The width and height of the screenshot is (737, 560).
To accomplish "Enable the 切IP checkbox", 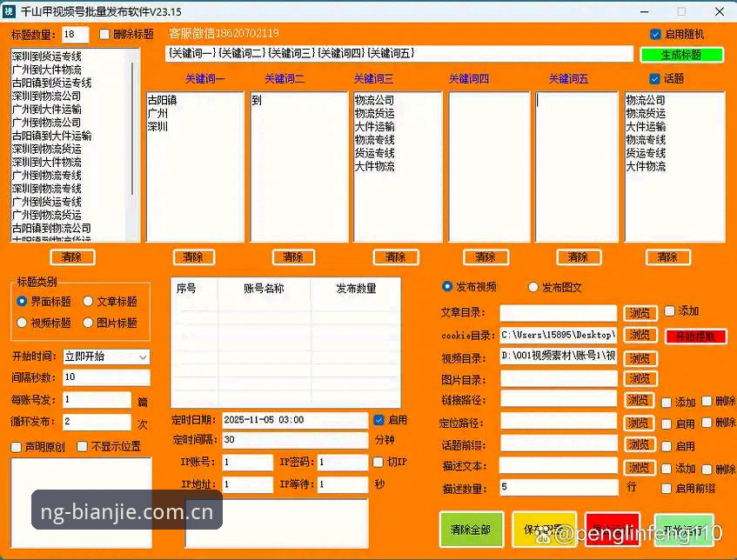I will pos(378,463).
